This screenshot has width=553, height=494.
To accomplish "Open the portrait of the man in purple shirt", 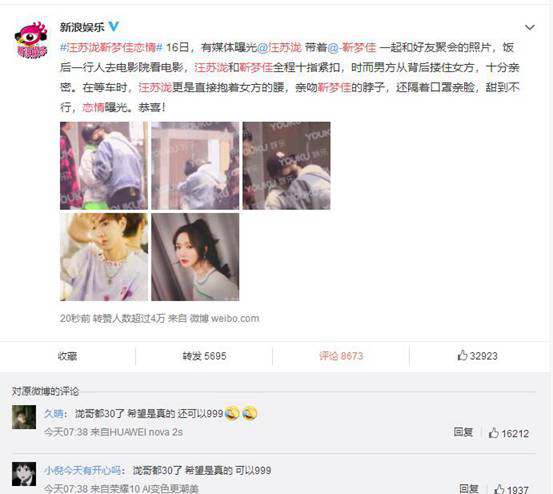I will [104, 257].
